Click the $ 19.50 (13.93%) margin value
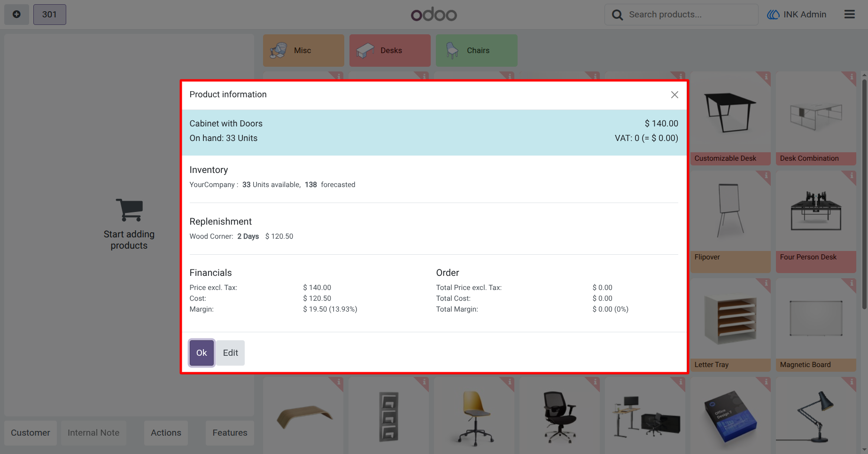The height and width of the screenshot is (454, 868). (330, 309)
